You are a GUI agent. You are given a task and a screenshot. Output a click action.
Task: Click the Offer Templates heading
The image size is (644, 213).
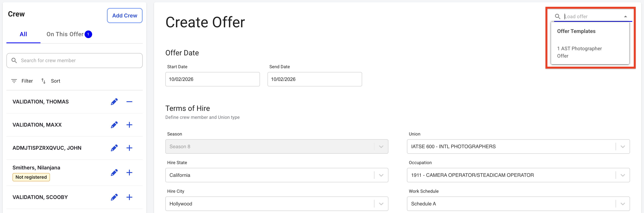click(x=576, y=31)
